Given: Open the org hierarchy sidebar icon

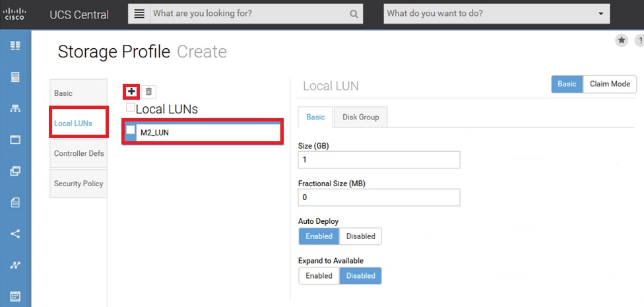Looking at the screenshot, I should click(15, 108).
